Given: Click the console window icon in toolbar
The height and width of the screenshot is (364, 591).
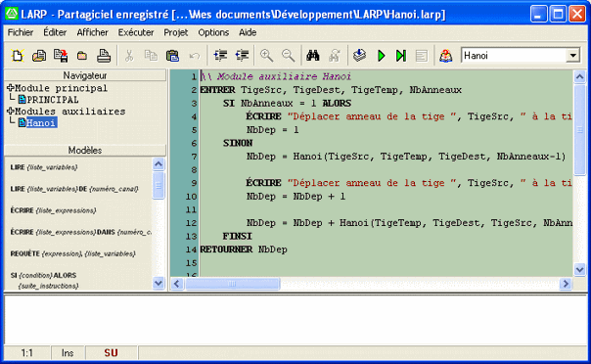Looking at the screenshot, I should (422, 56).
